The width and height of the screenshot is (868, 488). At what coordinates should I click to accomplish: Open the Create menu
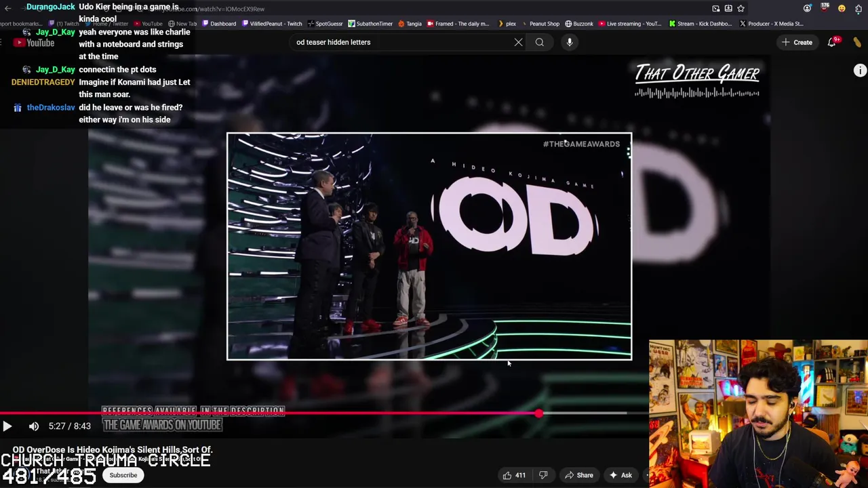[x=797, y=42]
